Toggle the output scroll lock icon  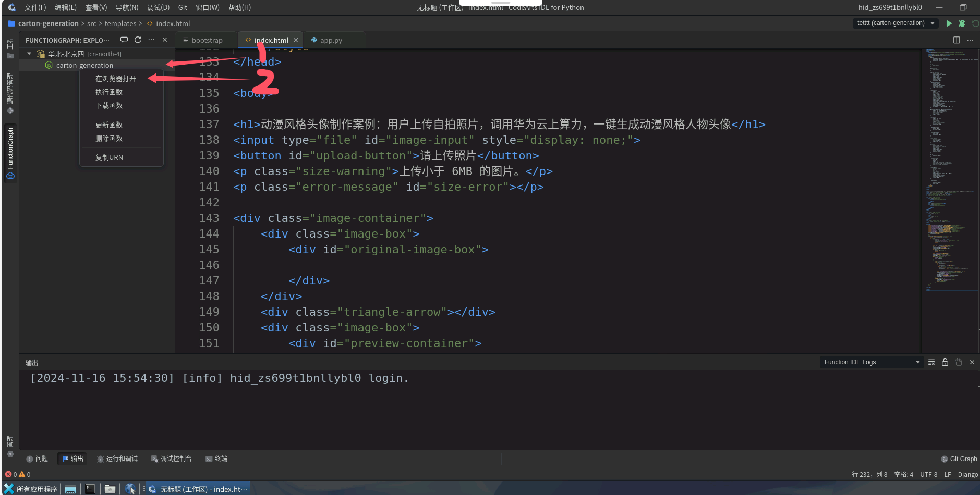(945, 362)
